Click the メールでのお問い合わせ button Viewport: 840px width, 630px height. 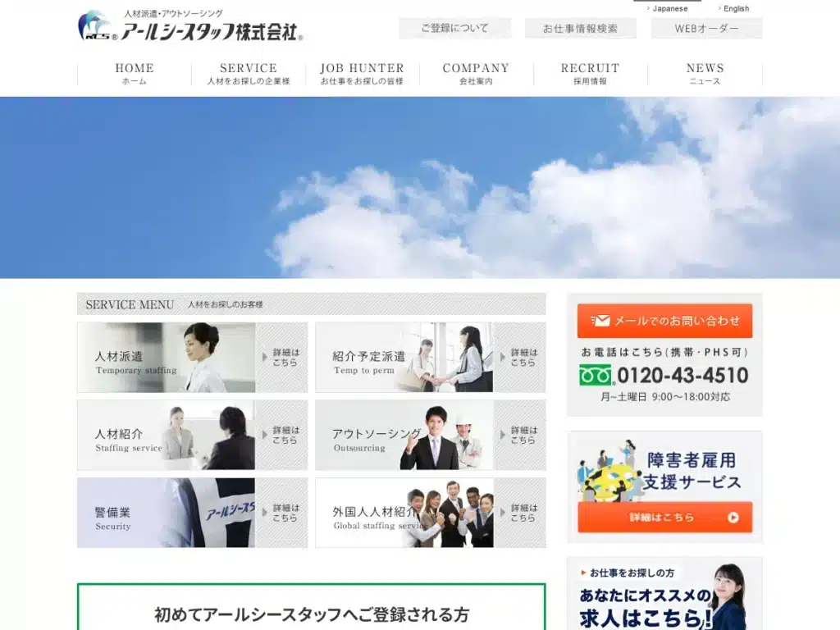[664, 321]
